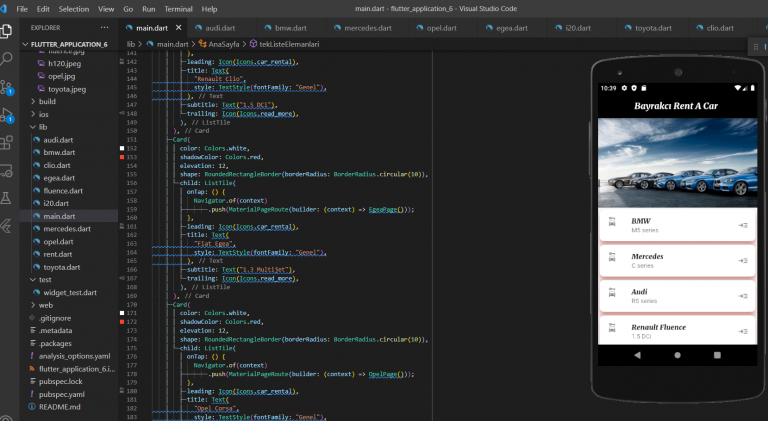Open the Terminal menu
This screenshot has height=421, width=768.
click(x=178, y=8)
